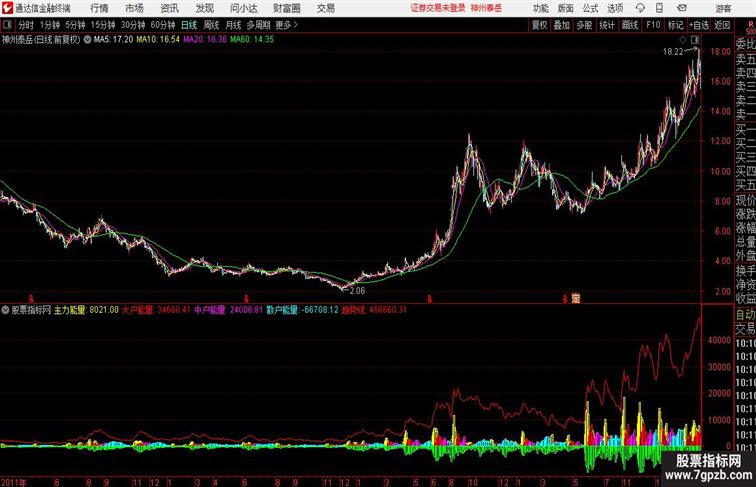Open the 市场 menu
This screenshot has height=487, width=756.
pyautogui.click(x=134, y=8)
